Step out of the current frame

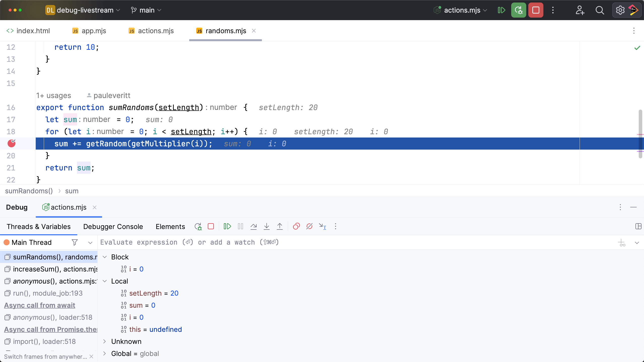tap(279, 226)
